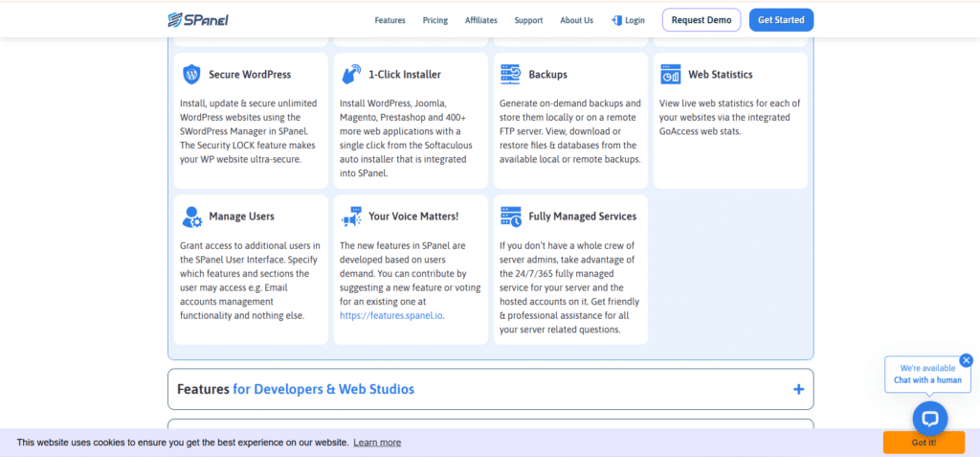
Task: Click the SPanel logo in header
Action: tap(197, 19)
